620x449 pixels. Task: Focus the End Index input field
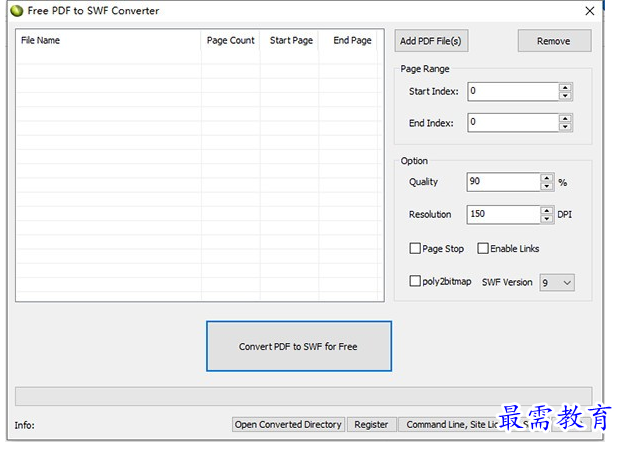coord(513,123)
